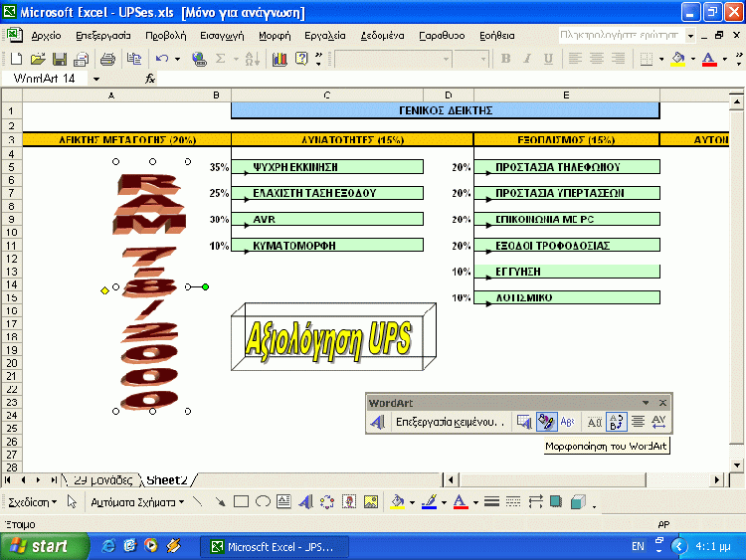
Task: Open the font size combo box
Action: 471,59
